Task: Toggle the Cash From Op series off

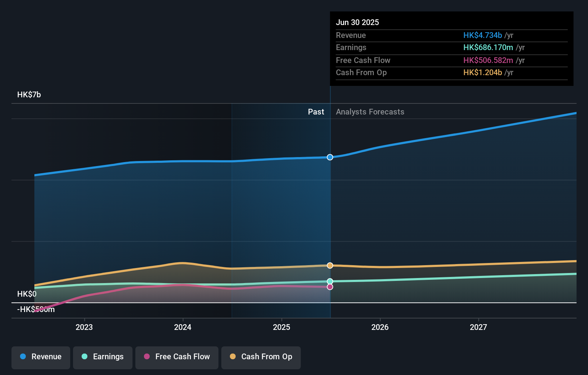Action: (261, 357)
